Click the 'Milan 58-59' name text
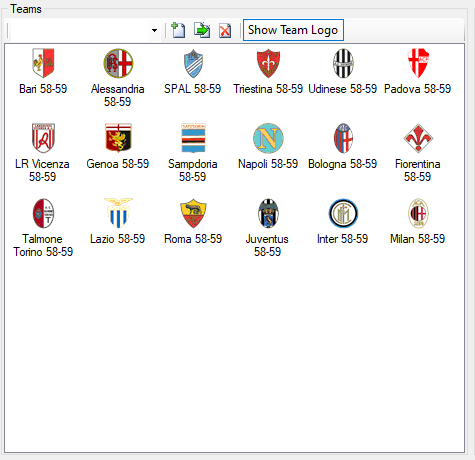 tap(418, 239)
